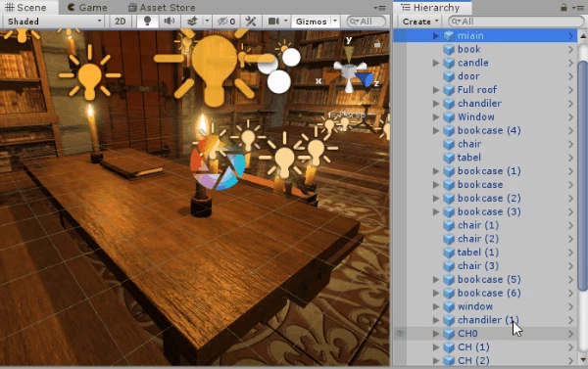Image resolution: width=588 pixels, height=369 pixels.
Task: Select the Window prefab cube icon
Action: [x=449, y=116]
